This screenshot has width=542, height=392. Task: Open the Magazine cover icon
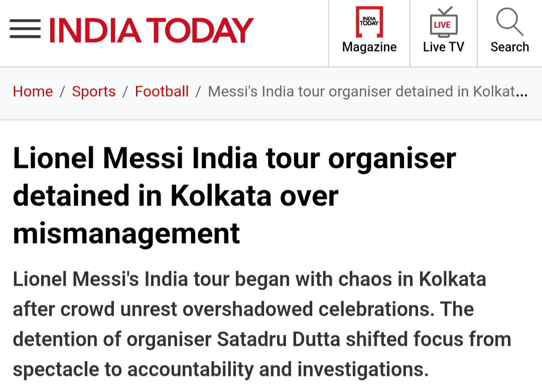(369, 22)
